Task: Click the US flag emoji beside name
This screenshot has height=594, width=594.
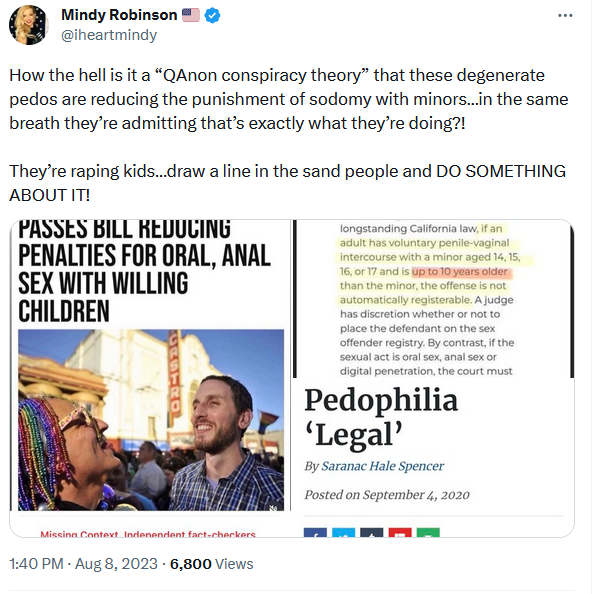Action: (x=191, y=15)
